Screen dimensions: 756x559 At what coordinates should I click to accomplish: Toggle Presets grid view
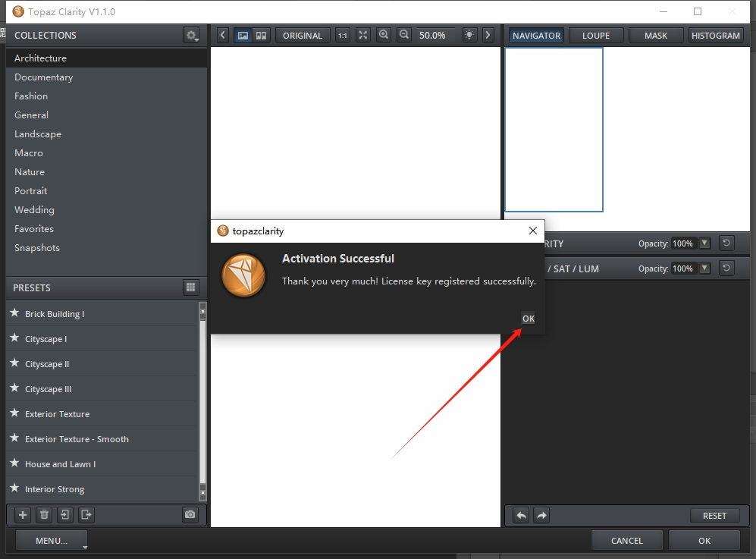[190, 287]
